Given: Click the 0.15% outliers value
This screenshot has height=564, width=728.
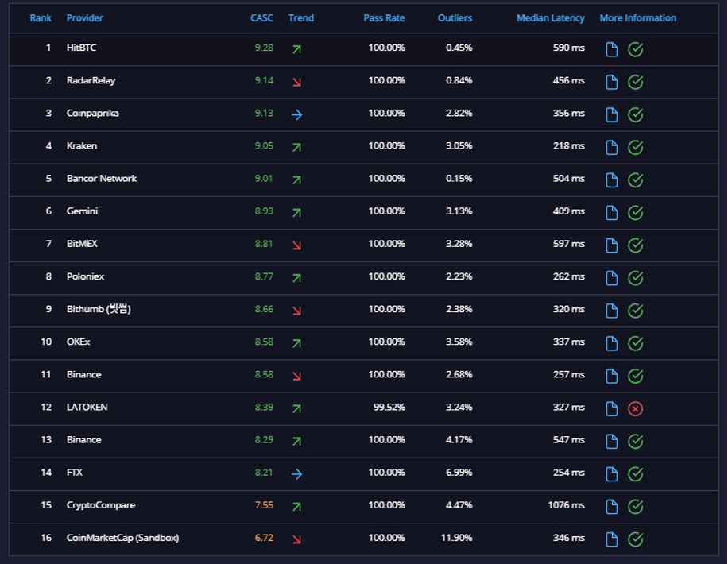Looking at the screenshot, I should coord(459,178).
